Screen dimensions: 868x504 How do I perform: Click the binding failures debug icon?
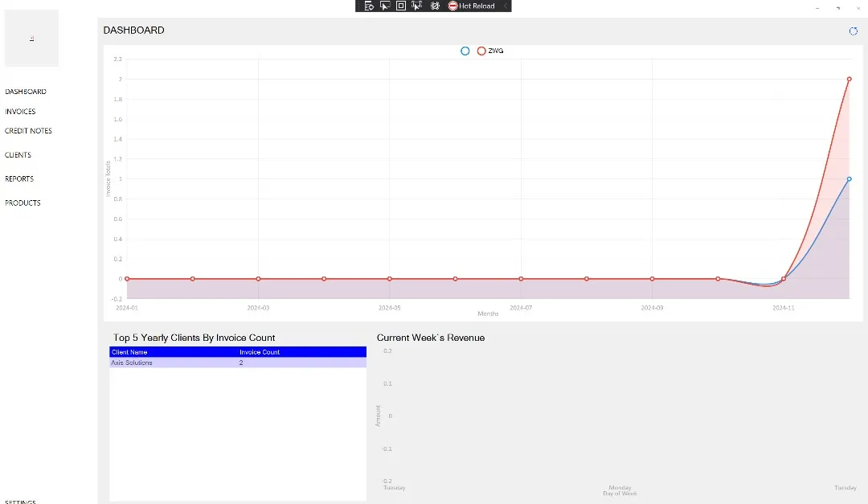tap(435, 6)
